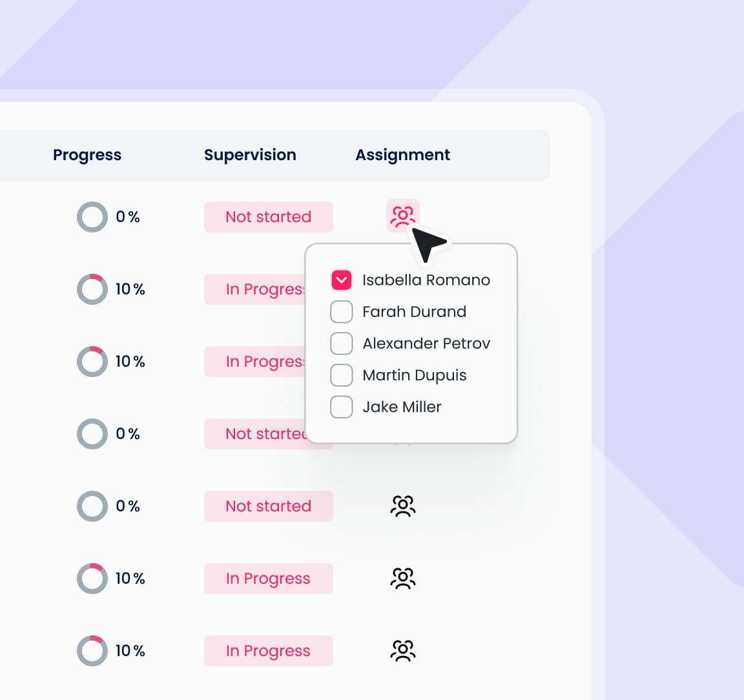Viewport: 744px width, 700px height.
Task: Click the Progress column header
Action: pos(87,155)
